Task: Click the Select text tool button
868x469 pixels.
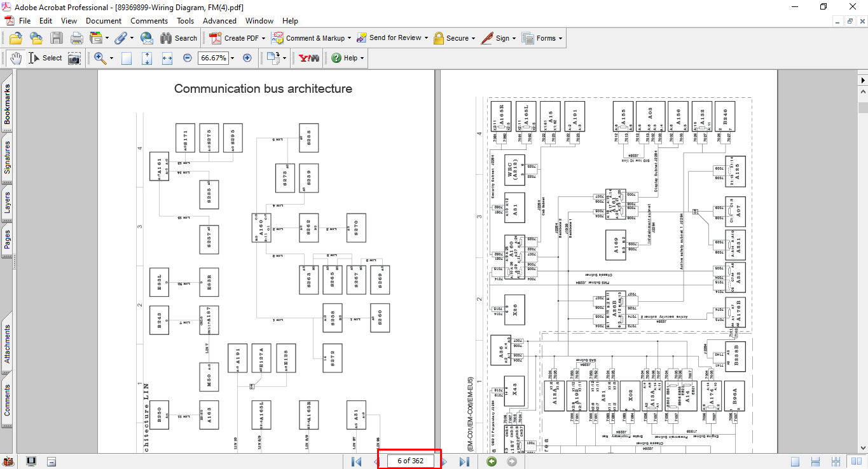Action: point(45,58)
